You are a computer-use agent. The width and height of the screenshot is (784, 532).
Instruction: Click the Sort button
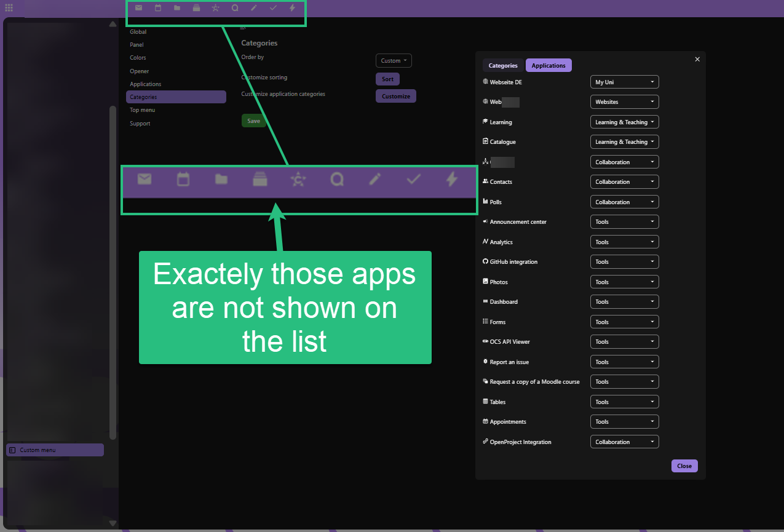(387, 79)
